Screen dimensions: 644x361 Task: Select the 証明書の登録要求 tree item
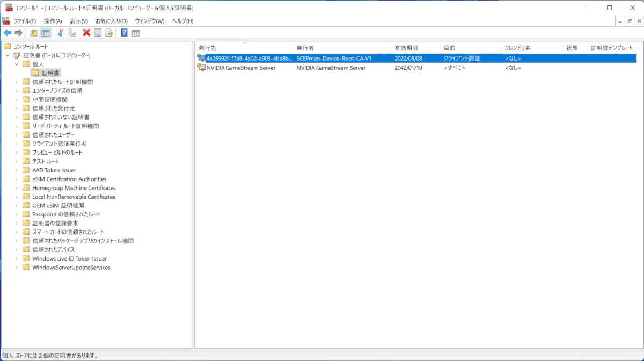tap(55, 223)
